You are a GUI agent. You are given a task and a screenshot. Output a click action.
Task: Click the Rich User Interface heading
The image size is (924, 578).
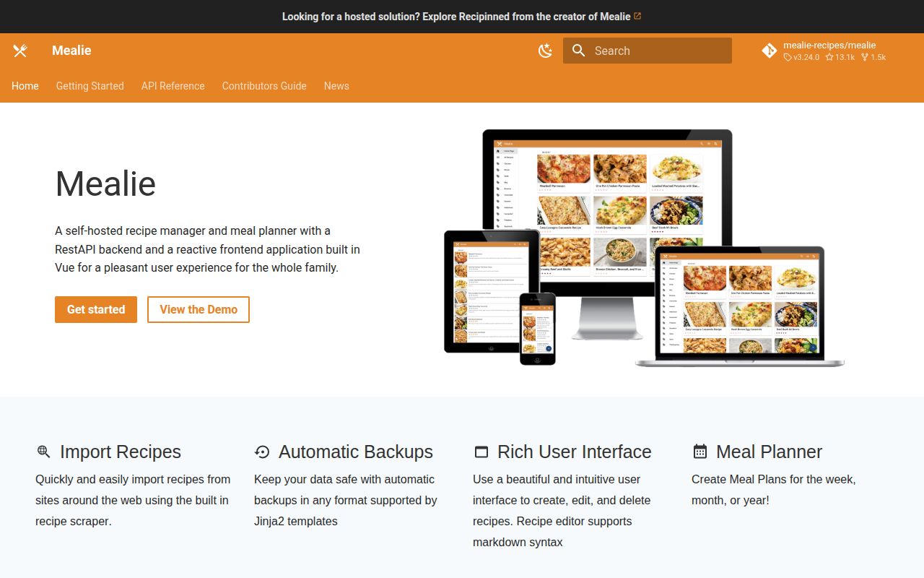coord(575,452)
